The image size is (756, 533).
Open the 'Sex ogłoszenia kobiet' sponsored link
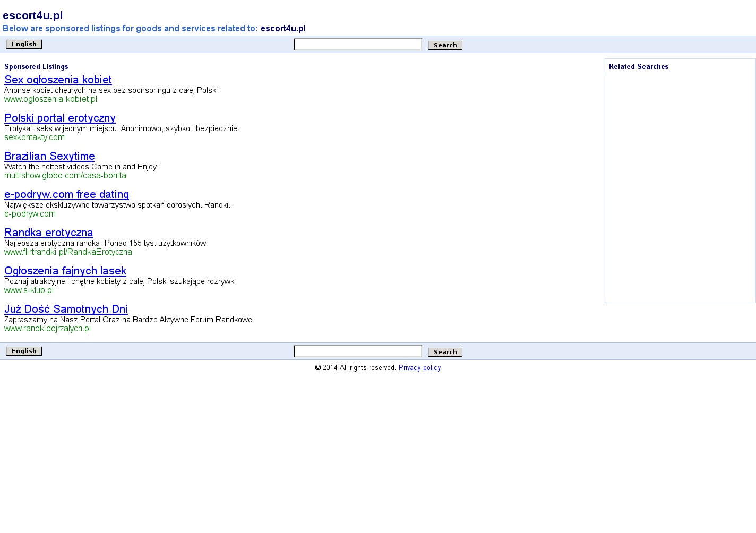tap(58, 80)
